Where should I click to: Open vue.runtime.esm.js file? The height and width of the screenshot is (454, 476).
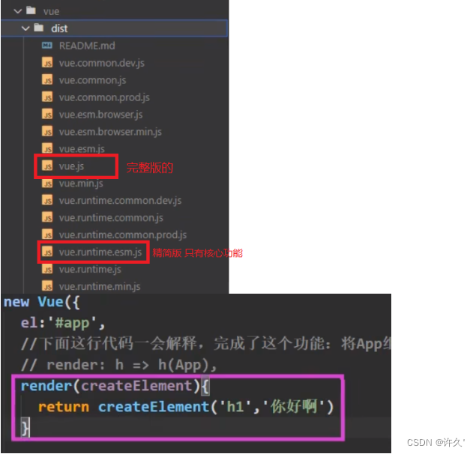coord(100,252)
